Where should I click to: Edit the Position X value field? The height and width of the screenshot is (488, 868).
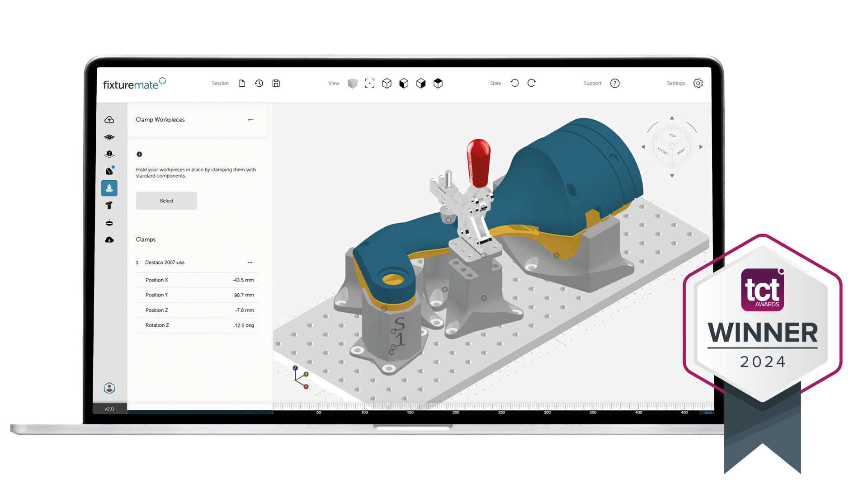pyautogui.click(x=243, y=280)
